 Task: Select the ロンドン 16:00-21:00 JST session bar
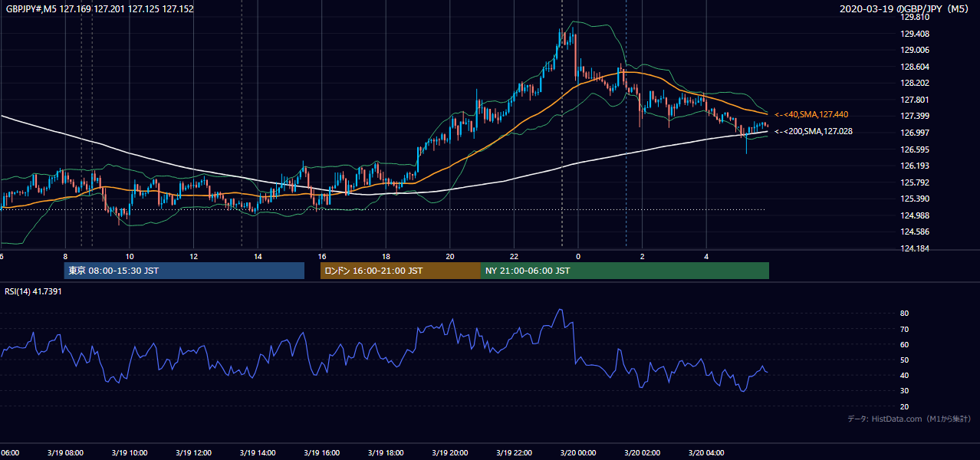pos(400,271)
